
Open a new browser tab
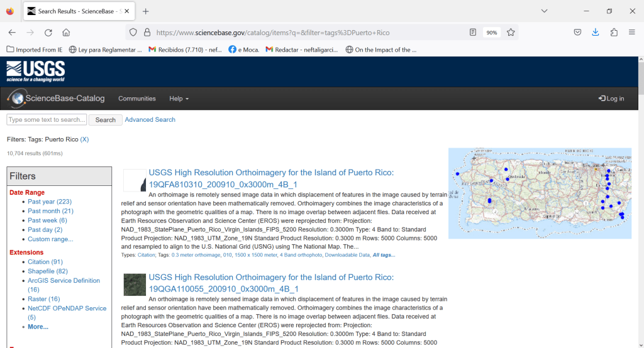point(146,11)
